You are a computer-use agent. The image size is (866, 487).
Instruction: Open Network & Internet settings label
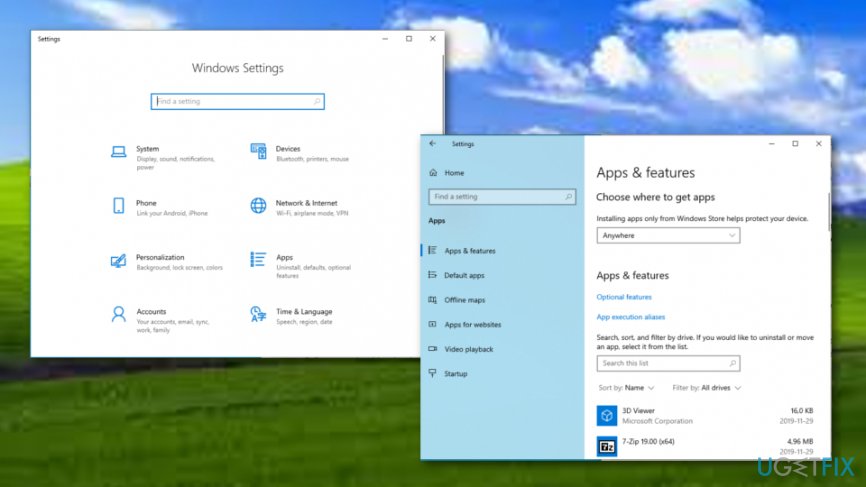coord(307,203)
